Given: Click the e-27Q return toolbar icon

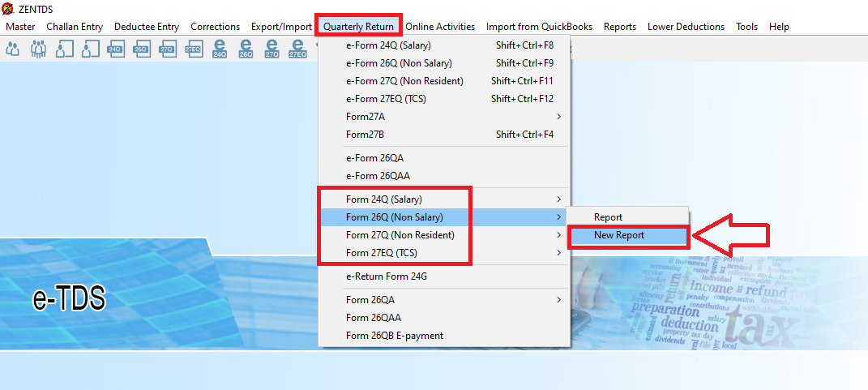Looking at the screenshot, I should point(272,48).
